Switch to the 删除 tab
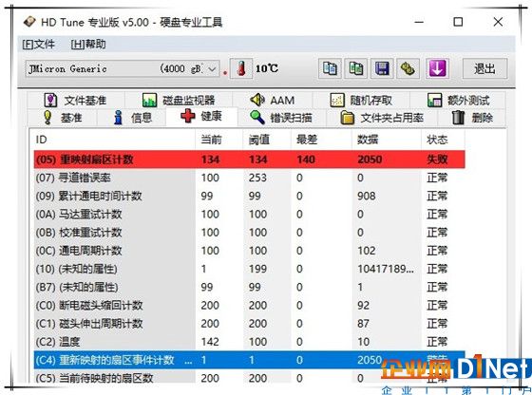This screenshot has height=395, width=532. tap(472, 118)
